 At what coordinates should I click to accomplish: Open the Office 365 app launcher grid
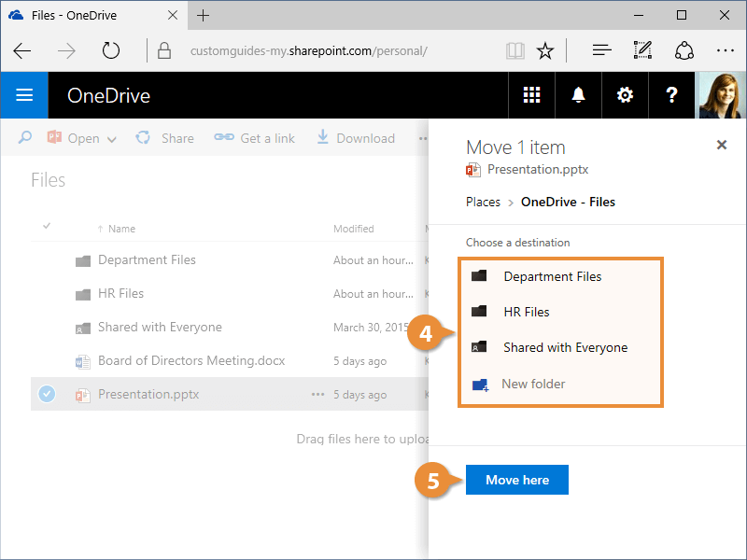click(531, 95)
